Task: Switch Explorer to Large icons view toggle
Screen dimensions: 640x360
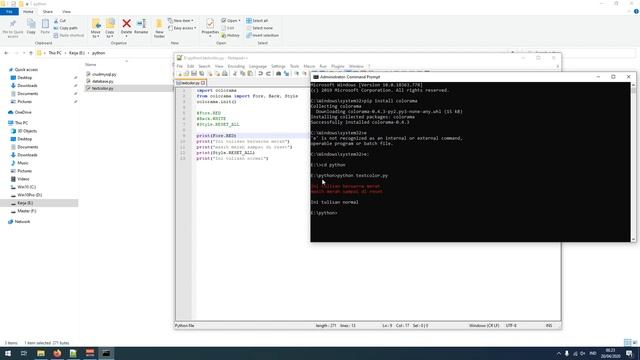Action: point(635,343)
